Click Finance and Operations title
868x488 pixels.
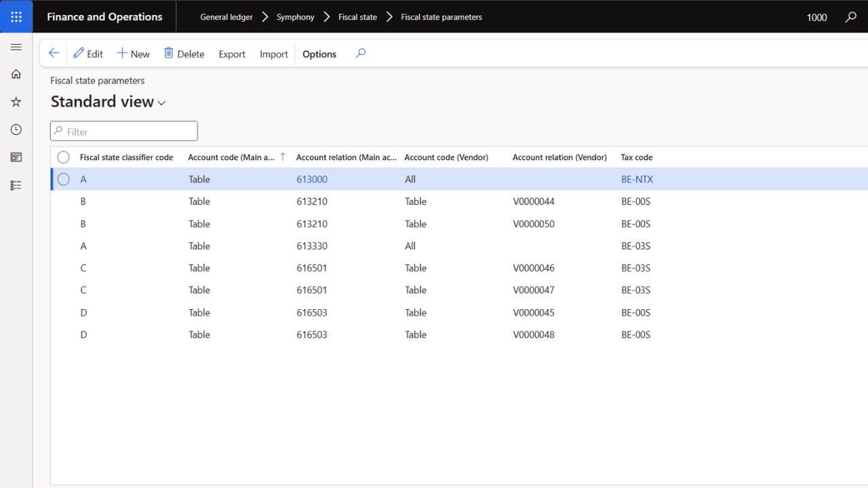(104, 17)
